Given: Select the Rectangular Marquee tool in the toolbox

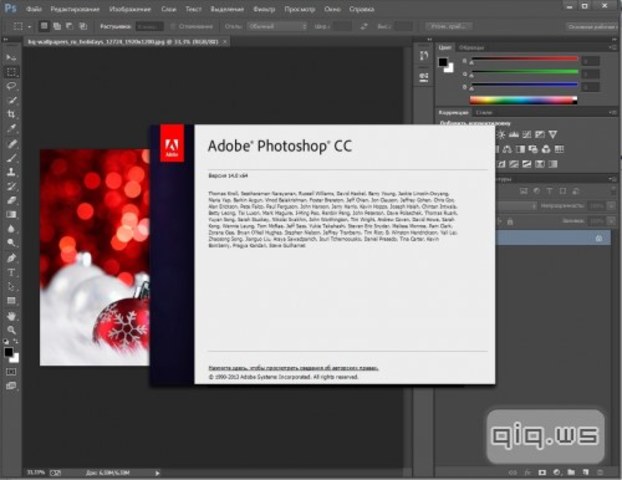Looking at the screenshot, I should [11, 72].
